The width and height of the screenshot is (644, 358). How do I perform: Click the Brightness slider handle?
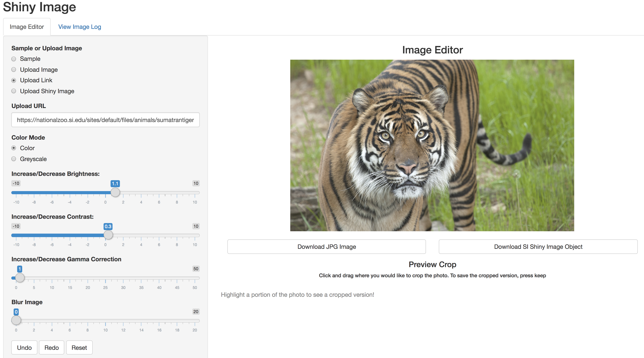pyautogui.click(x=115, y=192)
